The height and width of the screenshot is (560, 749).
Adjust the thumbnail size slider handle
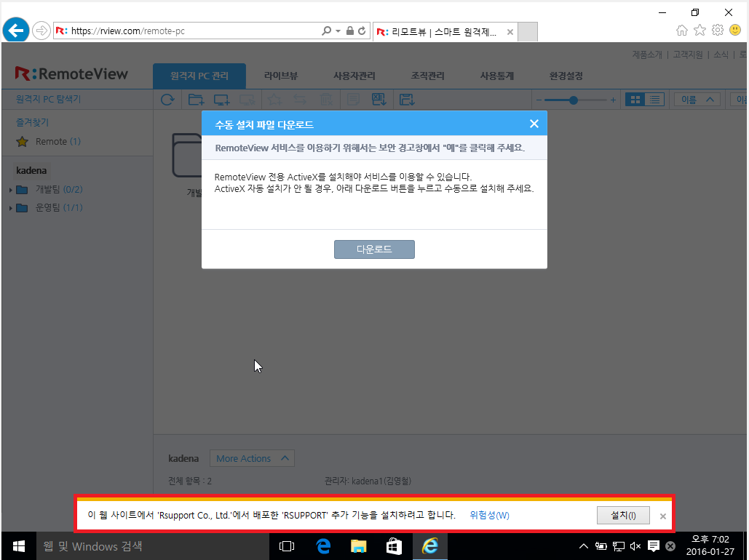(574, 100)
